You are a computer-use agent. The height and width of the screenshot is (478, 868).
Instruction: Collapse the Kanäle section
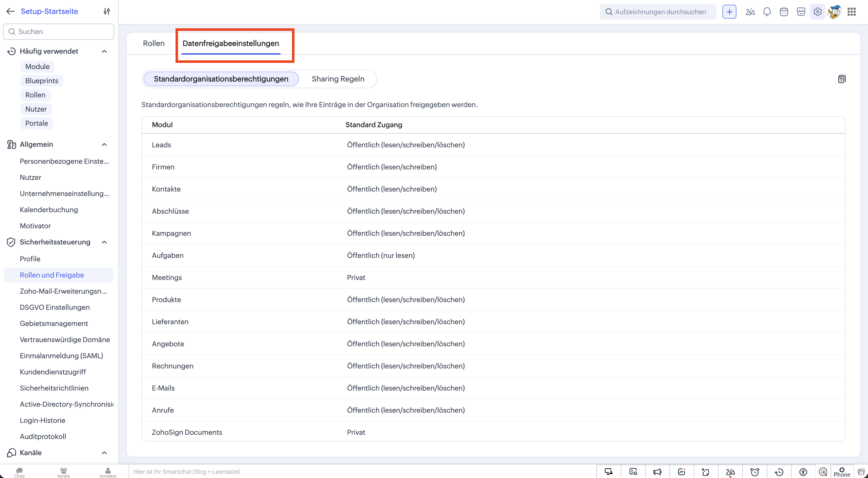[x=105, y=453]
